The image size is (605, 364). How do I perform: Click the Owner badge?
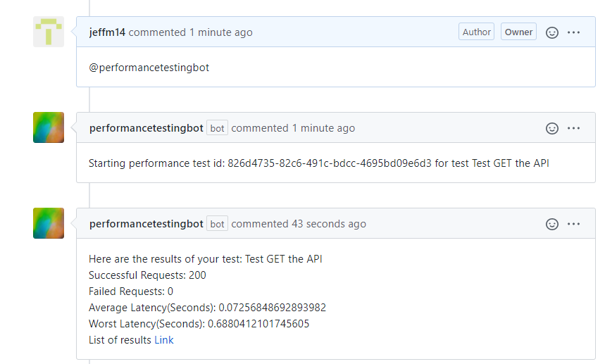(x=518, y=32)
